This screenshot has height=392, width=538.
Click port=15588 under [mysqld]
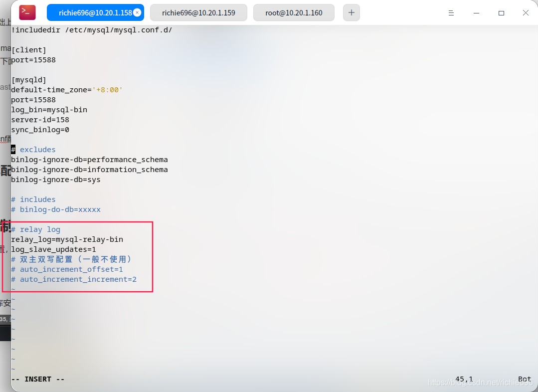[x=33, y=100]
